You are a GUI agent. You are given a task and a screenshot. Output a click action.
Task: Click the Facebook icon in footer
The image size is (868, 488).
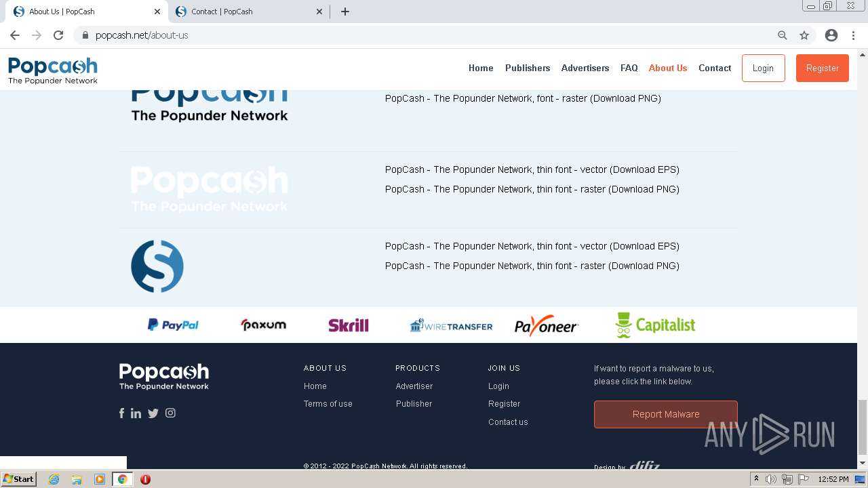(122, 413)
